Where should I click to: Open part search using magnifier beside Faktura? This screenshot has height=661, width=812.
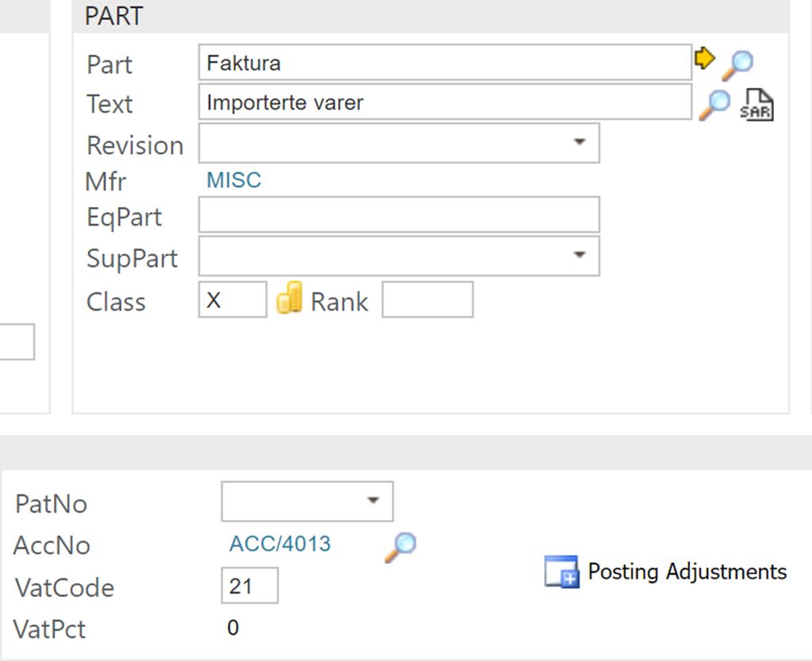click(737, 64)
